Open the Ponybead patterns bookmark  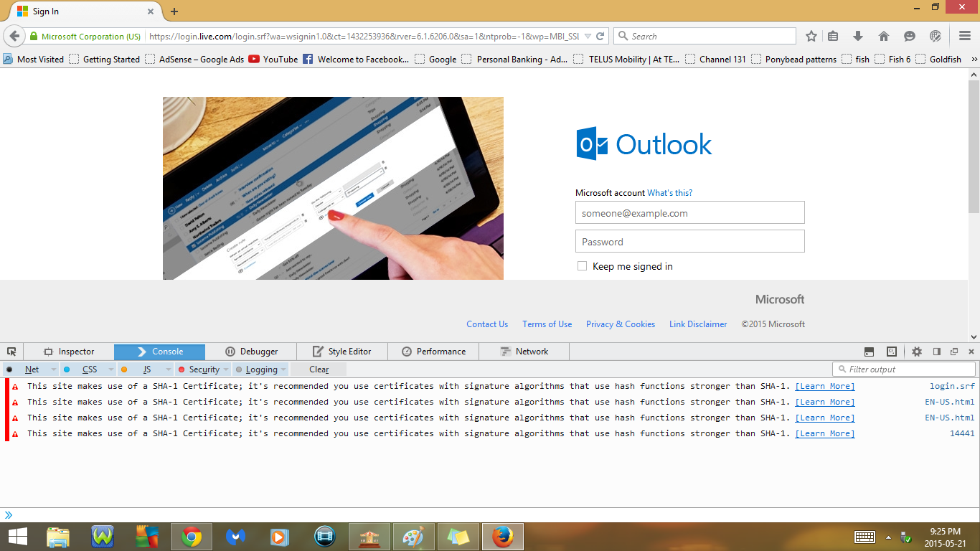click(x=793, y=60)
